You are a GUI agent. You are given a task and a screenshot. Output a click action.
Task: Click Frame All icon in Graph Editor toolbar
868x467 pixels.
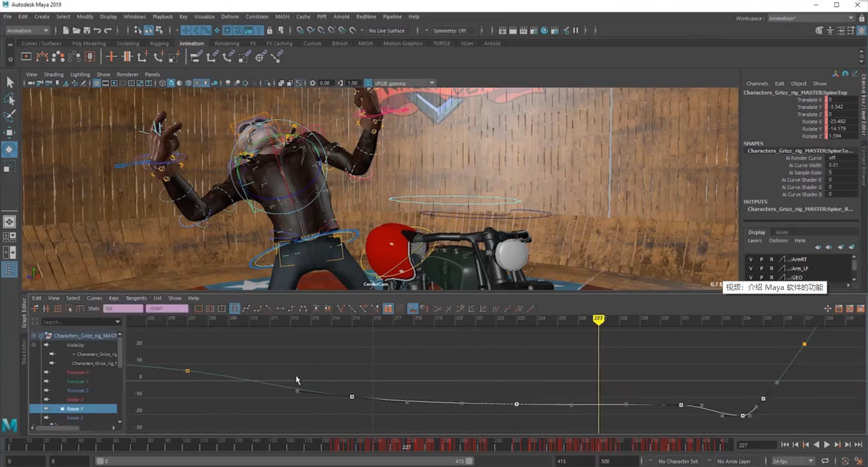198,309
